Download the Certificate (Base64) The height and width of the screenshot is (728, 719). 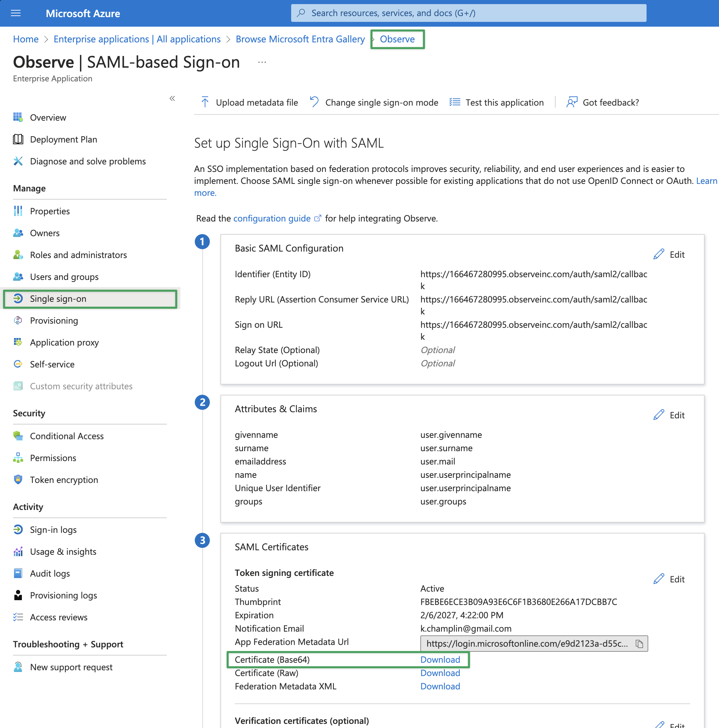pyautogui.click(x=440, y=660)
